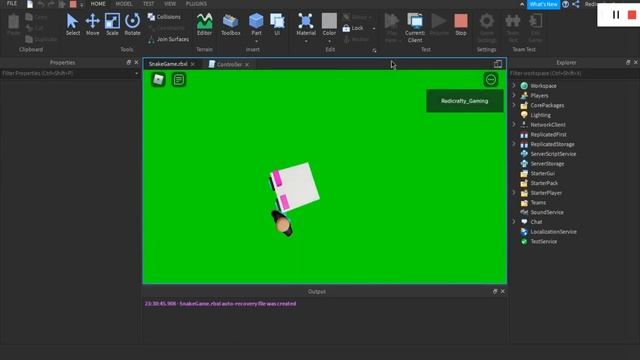Click the Radicrafty_Gaming player entry

[x=464, y=101]
